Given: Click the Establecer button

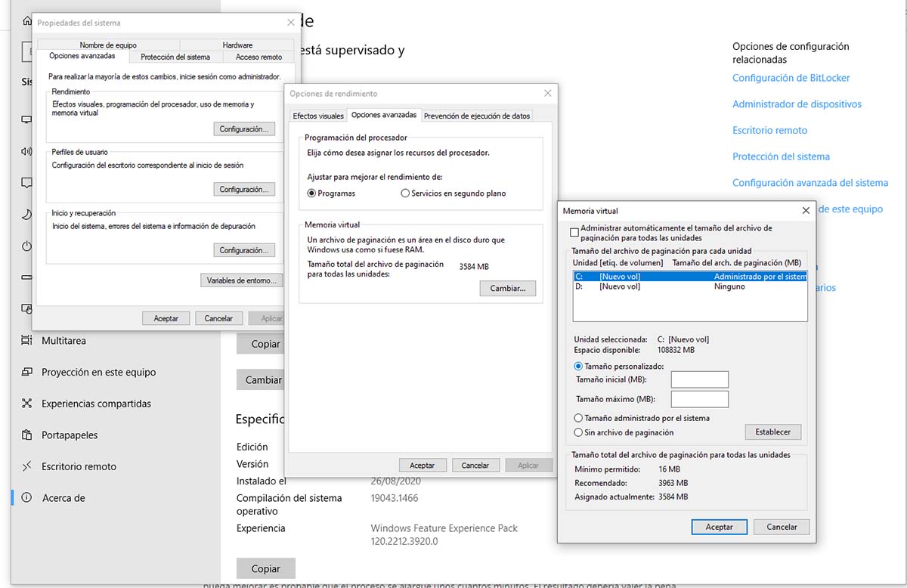Looking at the screenshot, I should tap(772, 432).
